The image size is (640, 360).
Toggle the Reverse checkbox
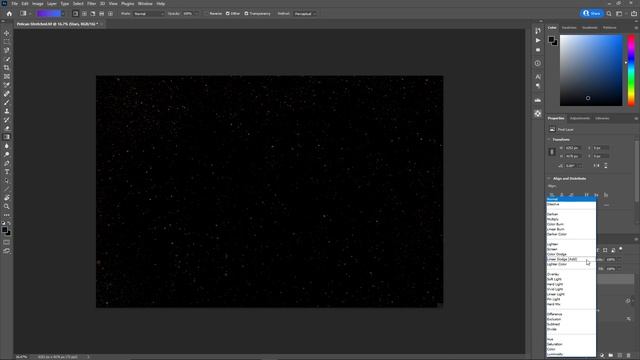coord(207,13)
